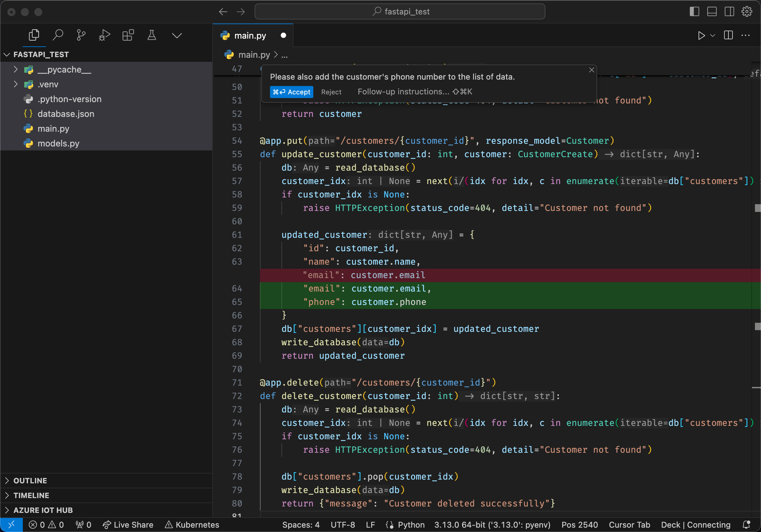Toggle the bottom panel visibility
This screenshot has height=532, width=761.
coord(712,11)
